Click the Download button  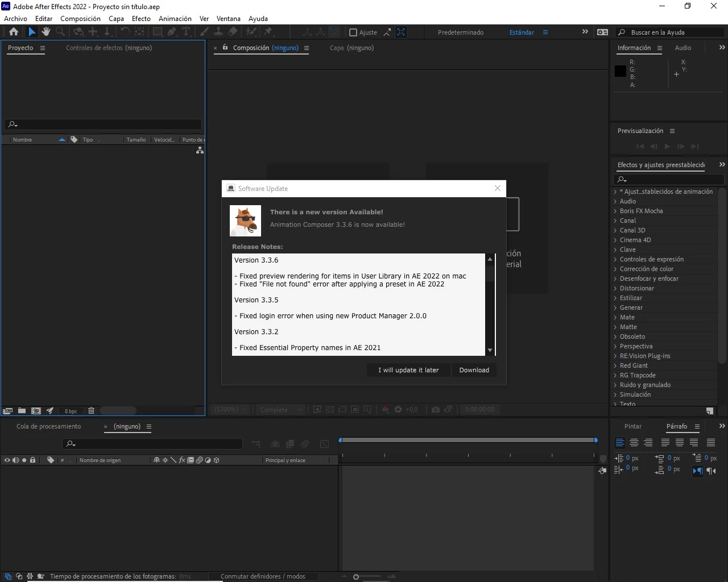pyautogui.click(x=474, y=370)
